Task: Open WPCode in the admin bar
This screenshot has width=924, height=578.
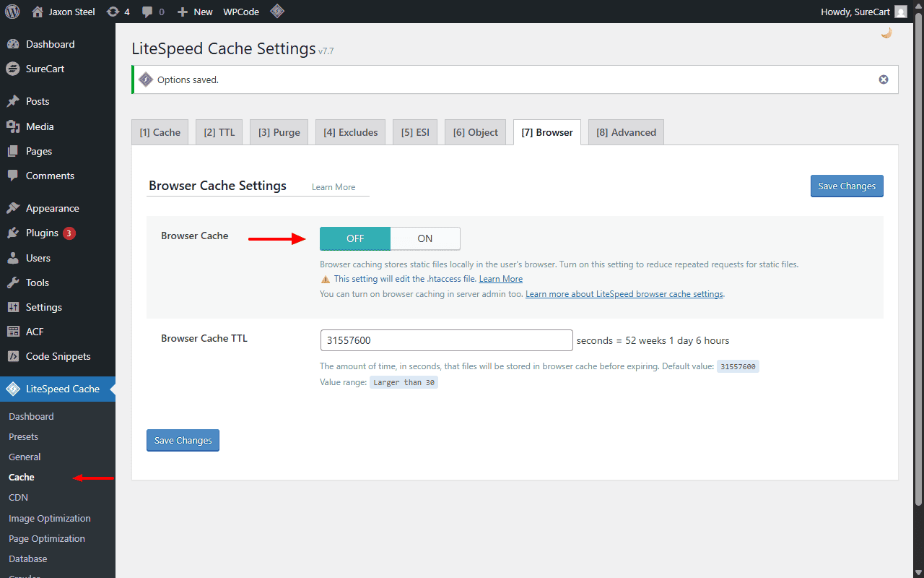Action: pyautogui.click(x=241, y=12)
